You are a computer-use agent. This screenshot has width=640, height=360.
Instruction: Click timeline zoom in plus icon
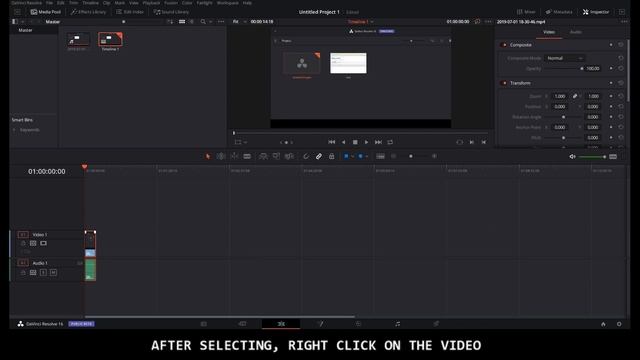434,156
